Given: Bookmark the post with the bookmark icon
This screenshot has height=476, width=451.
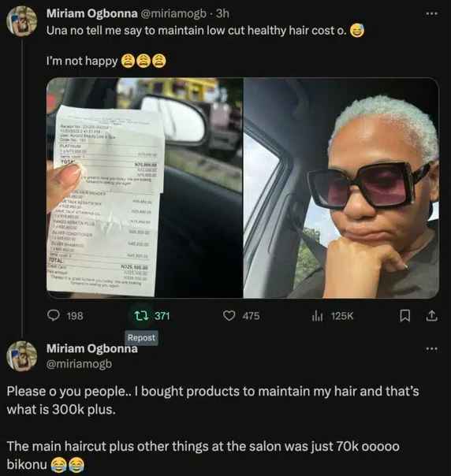Looking at the screenshot, I should click(x=404, y=316).
